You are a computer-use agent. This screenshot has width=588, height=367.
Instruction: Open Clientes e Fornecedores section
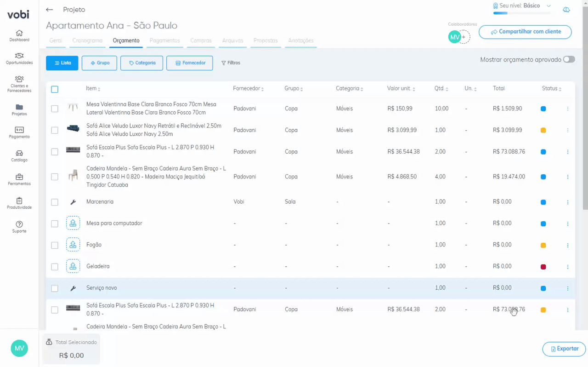click(19, 84)
